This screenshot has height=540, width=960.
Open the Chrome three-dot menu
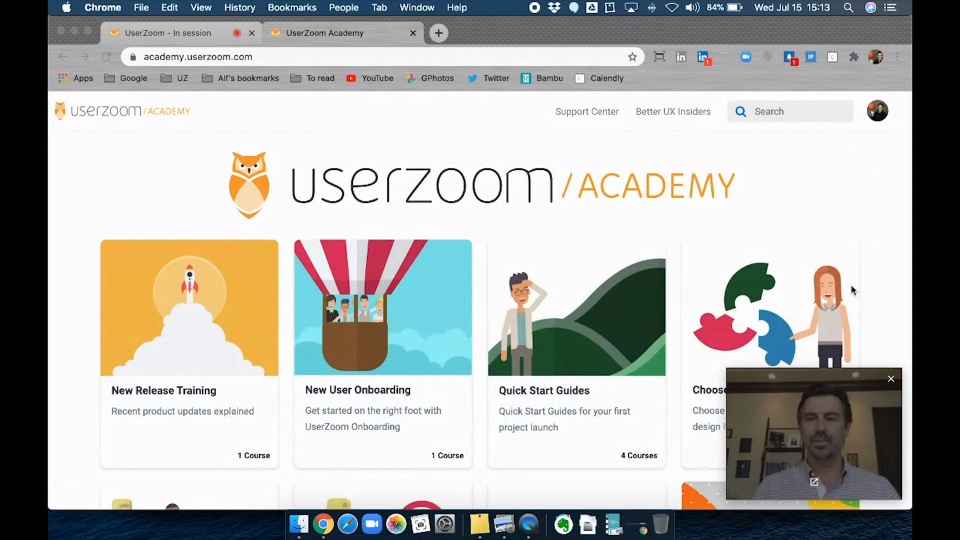point(897,57)
